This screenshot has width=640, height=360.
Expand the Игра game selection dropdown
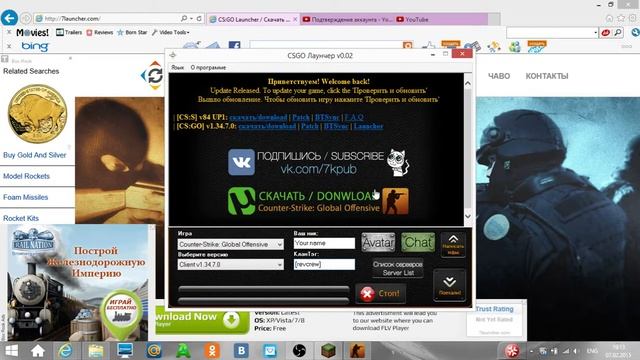pos(231,244)
